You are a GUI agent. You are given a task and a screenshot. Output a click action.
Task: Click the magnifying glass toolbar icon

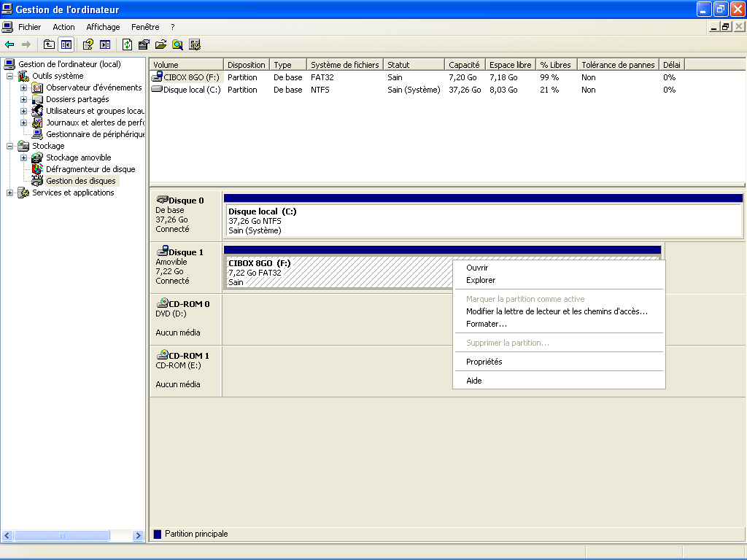click(x=178, y=44)
